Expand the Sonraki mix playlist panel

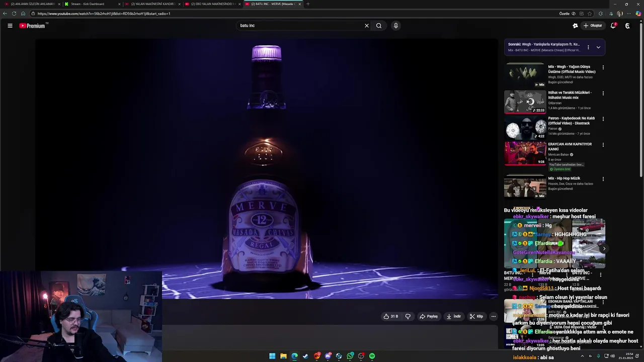tap(598, 47)
